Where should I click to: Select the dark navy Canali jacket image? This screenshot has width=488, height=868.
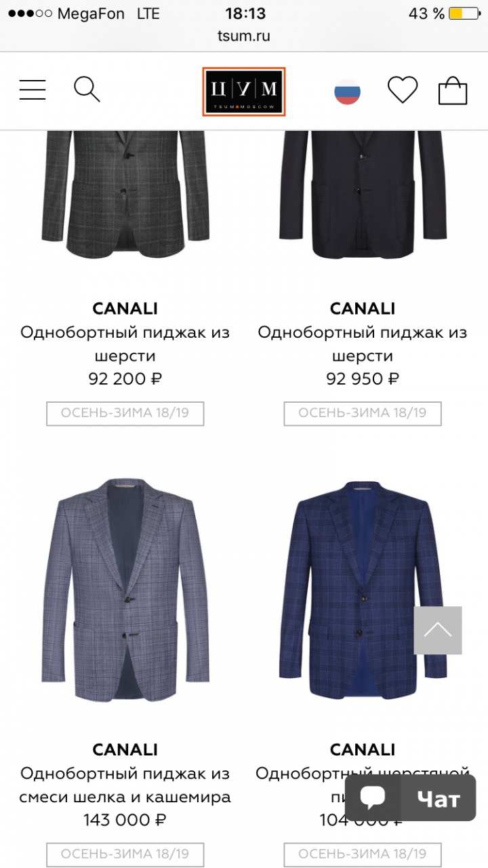363,197
